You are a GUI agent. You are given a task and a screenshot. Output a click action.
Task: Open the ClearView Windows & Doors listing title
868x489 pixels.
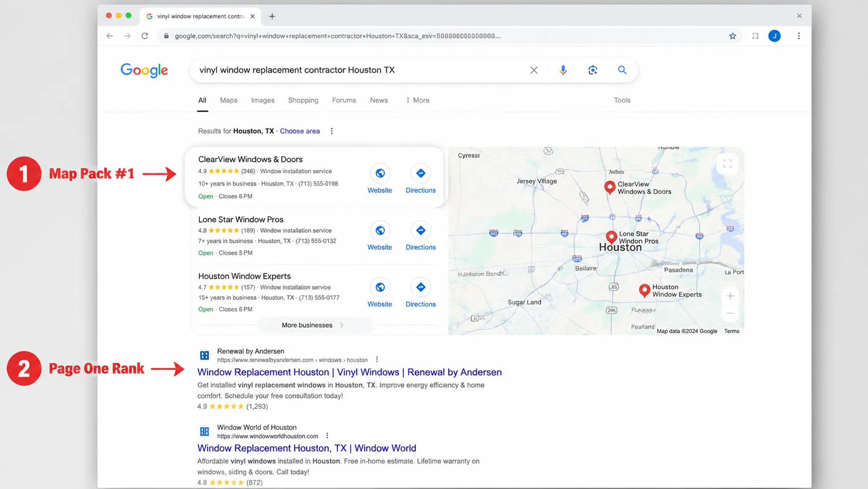click(250, 160)
